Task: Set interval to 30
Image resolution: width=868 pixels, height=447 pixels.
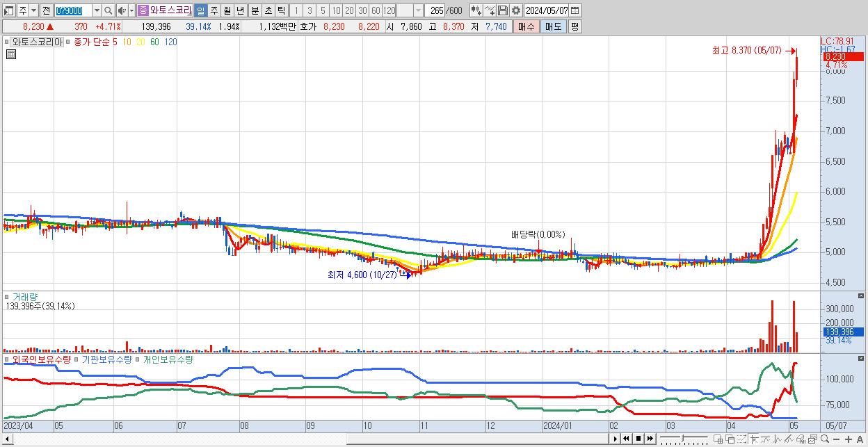Action: coord(363,10)
